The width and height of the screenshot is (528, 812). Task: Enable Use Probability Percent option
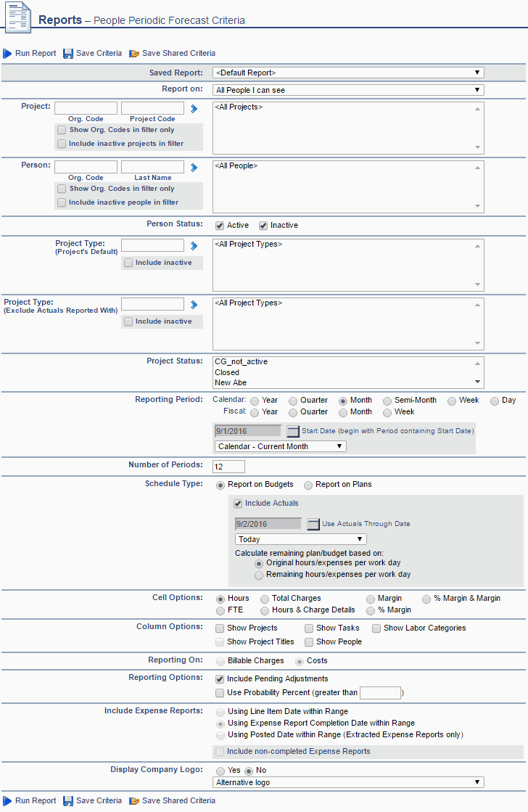pos(220,693)
